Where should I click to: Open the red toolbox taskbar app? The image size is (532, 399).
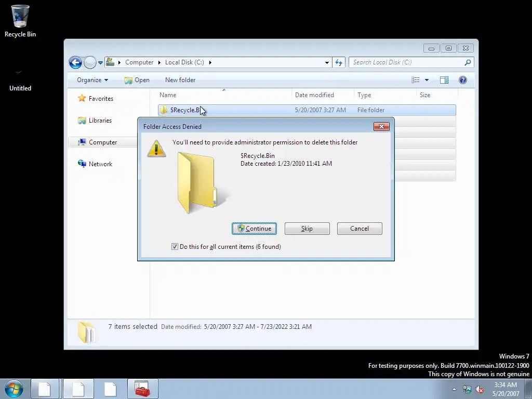(x=142, y=389)
